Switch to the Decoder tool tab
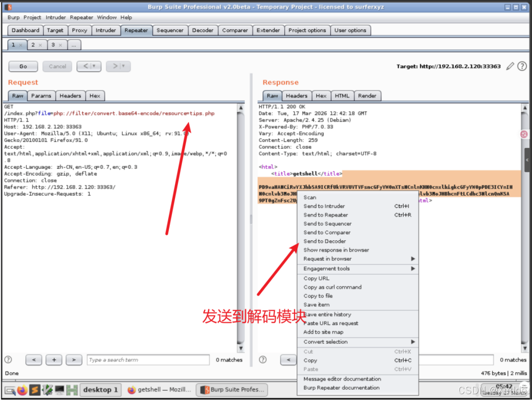The width and height of the screenshot is (532, 400). (x=203, y=30)
